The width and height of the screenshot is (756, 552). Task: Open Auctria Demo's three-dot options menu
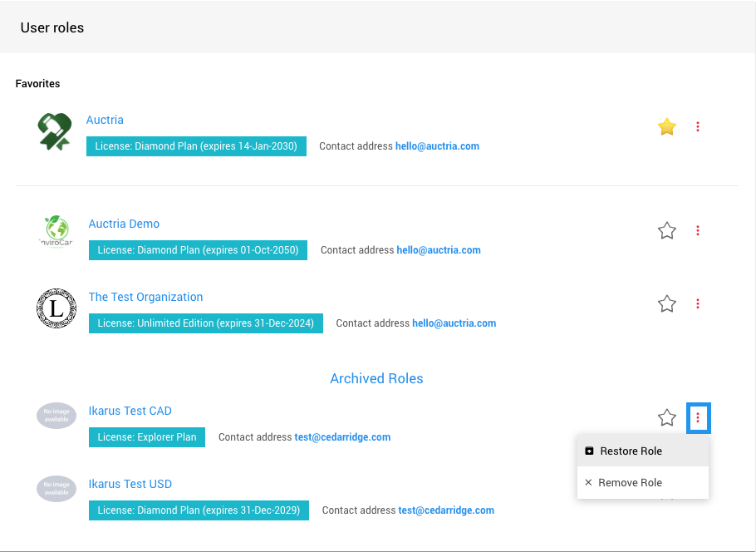[698, 230]
